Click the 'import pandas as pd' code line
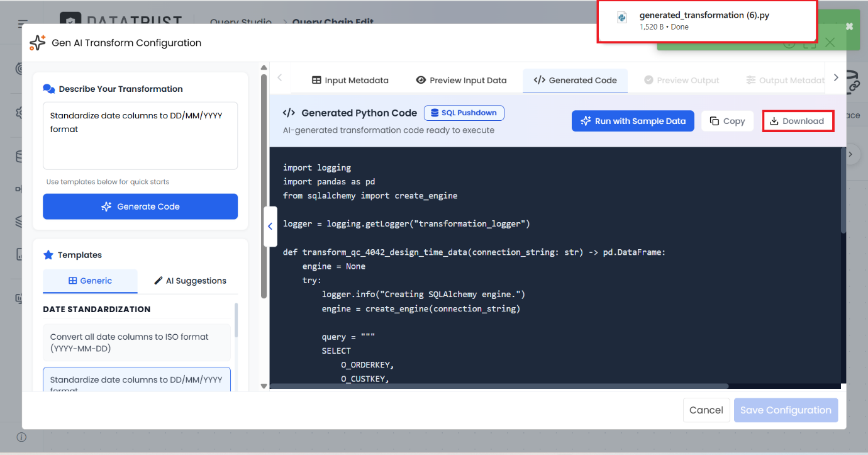Viewport: 868px width, 455px height. tap(329, 182)
